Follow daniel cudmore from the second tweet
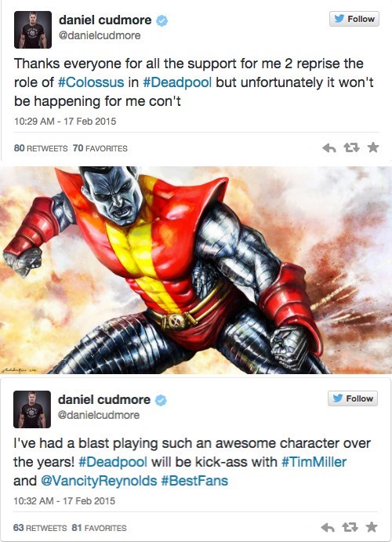Viewport: 392px width, 542px height. coord(353,398)
